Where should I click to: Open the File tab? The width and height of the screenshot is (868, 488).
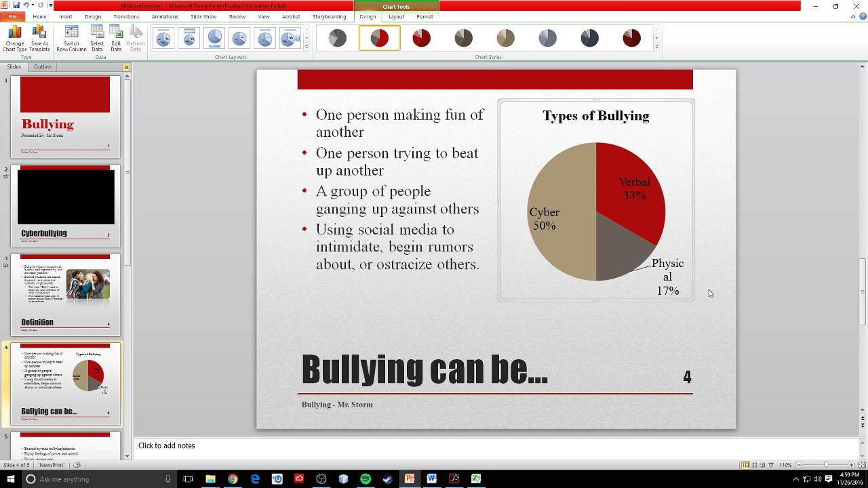point(12,16)
